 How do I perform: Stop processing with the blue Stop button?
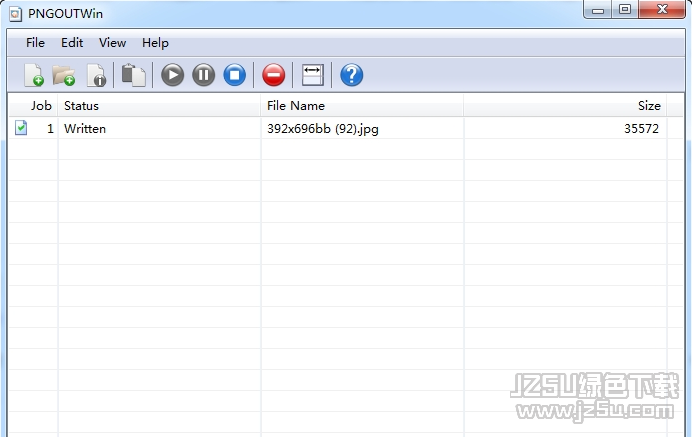pos(235,75)
